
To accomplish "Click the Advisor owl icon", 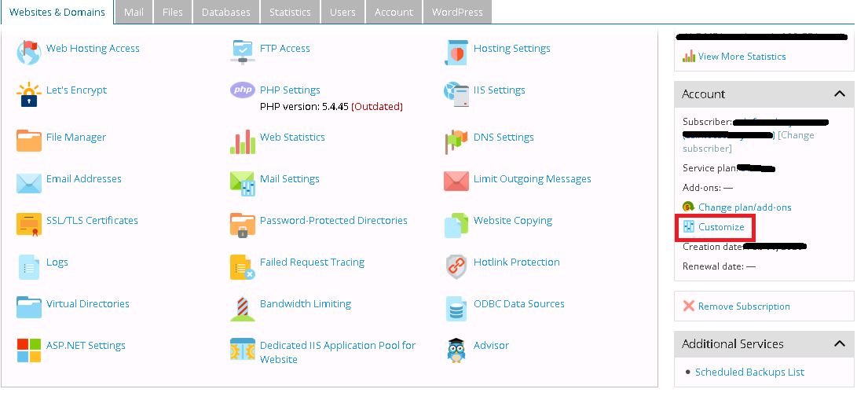I will [x=456, y=350].
